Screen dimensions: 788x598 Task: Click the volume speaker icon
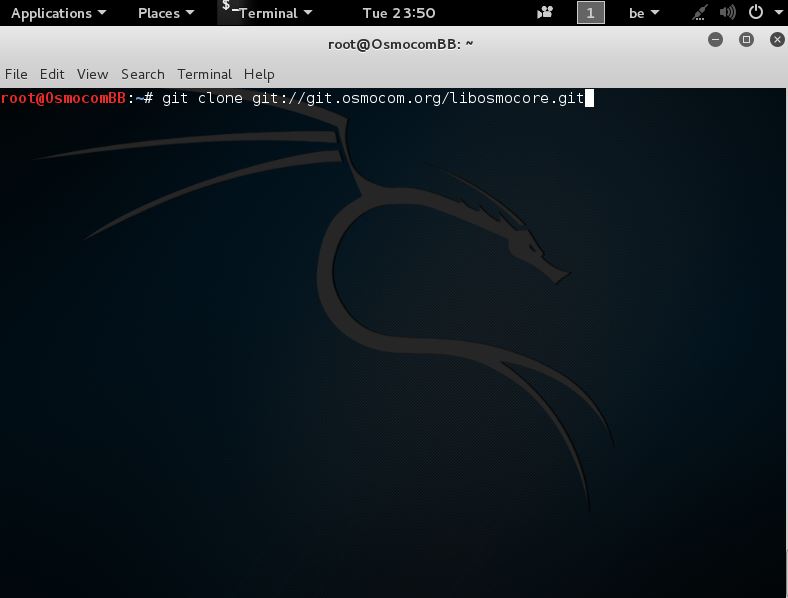(x=727, y=13)
